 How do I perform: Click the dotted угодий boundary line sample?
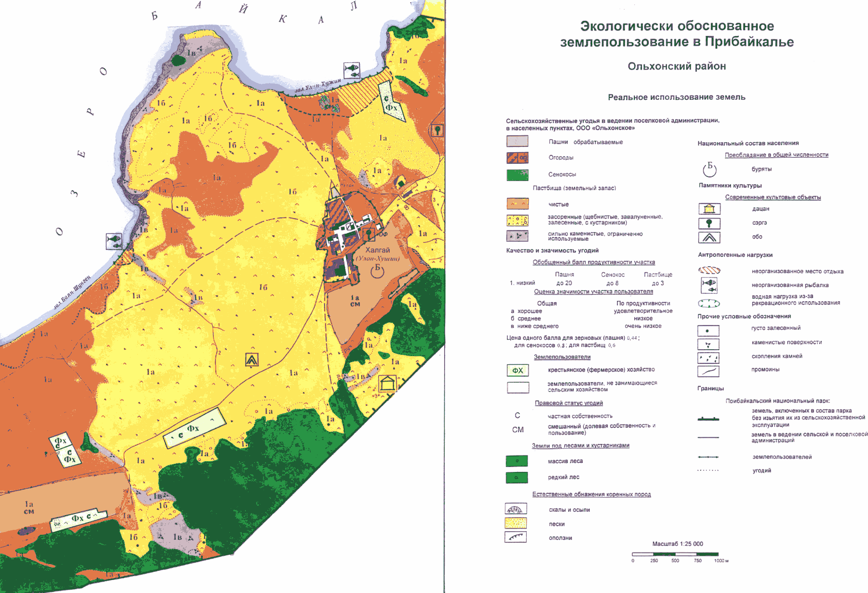(x=709, y=470)
